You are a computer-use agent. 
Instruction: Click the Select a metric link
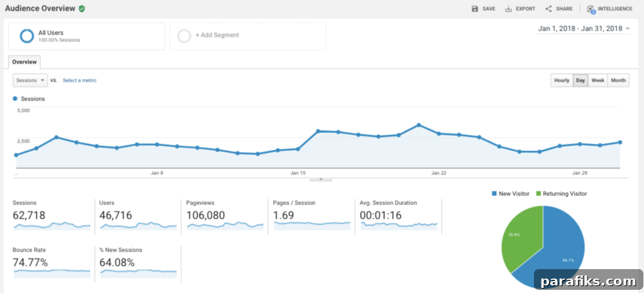[80, 80]
